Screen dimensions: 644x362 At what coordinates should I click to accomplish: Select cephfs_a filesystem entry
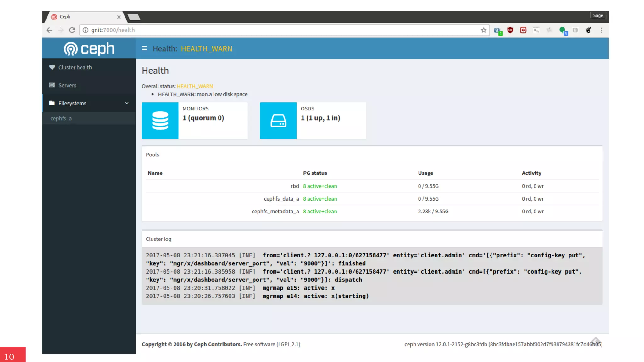pyautogui.click(x=61, y=118)
